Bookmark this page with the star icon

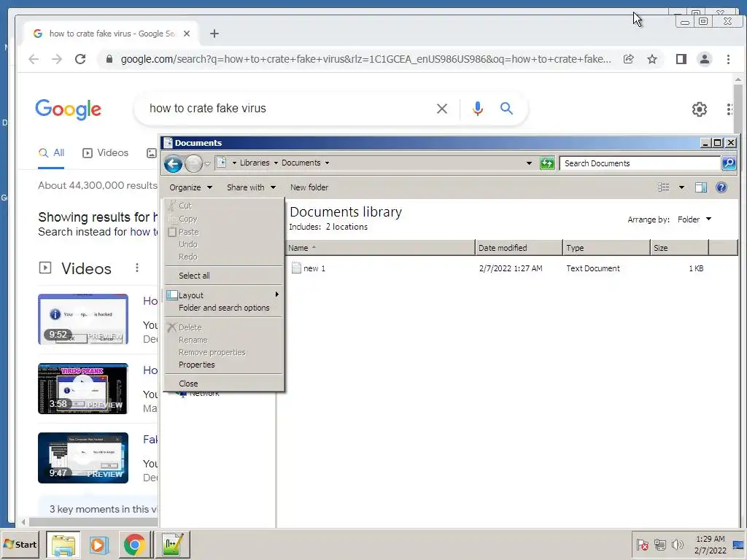click(652, 59)
